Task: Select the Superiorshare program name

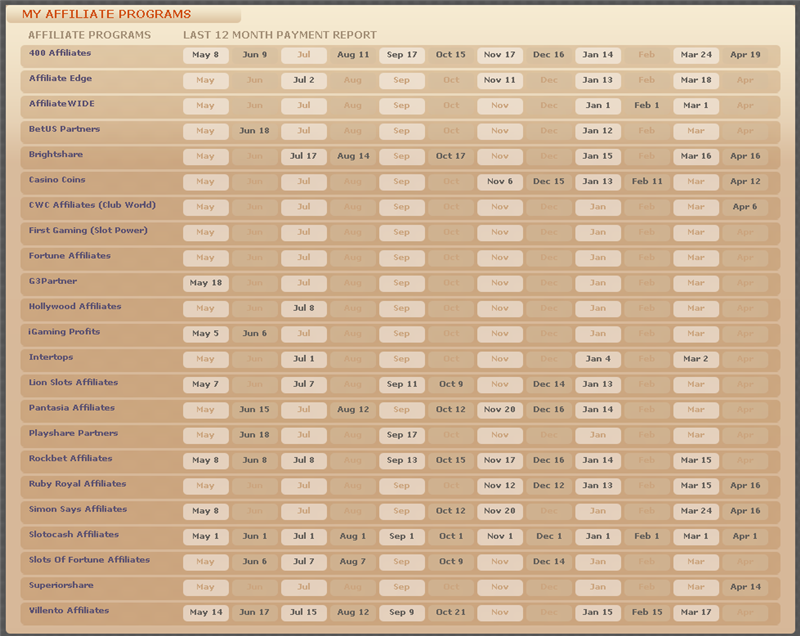Action: 61,585
